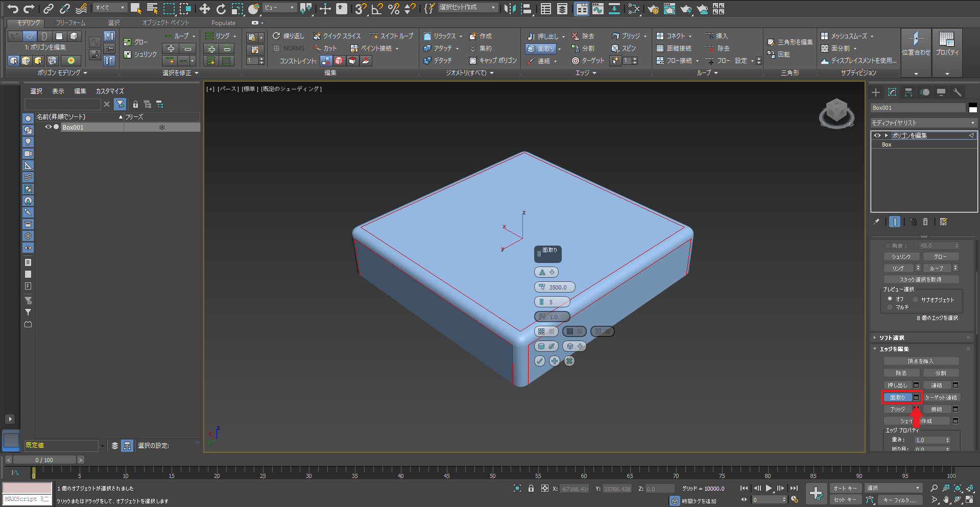Select the サブオブジェクト preview radio button
The height and width of the screenshot is (507, 980).
[916, 300]
